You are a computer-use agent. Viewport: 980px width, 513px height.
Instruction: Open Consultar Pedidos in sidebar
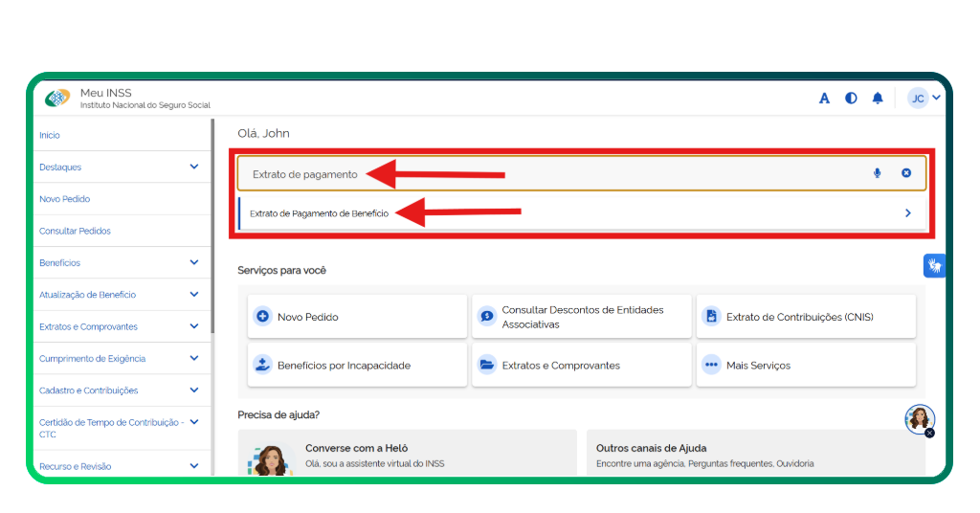75,231
